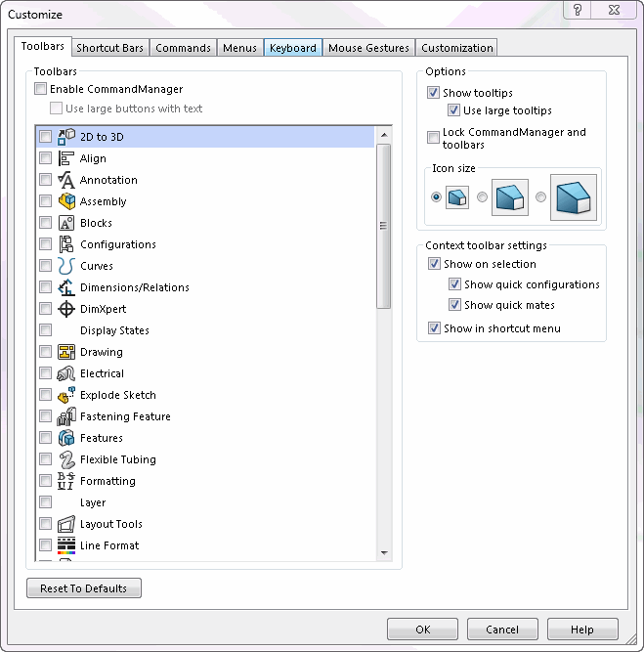Click the Drawing toolbar icon

click(x=66, y=352)
